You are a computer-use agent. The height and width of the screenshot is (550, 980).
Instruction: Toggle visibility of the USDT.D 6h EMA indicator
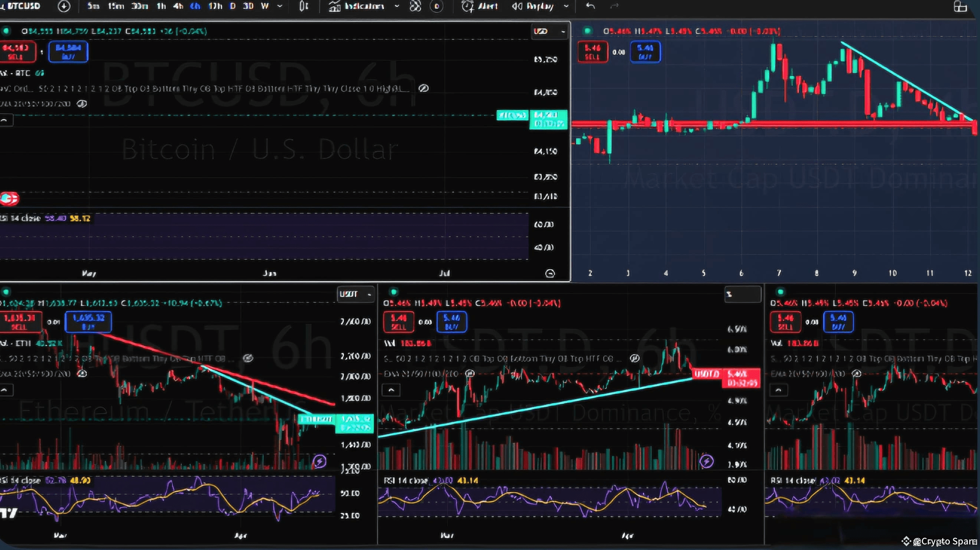(470, 373)
